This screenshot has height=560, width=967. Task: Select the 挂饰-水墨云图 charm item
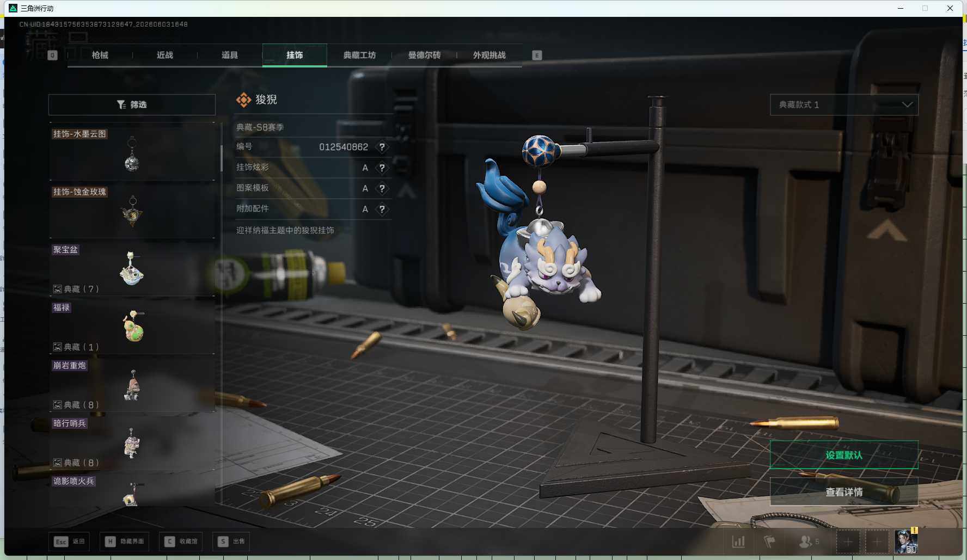point(132,152)
